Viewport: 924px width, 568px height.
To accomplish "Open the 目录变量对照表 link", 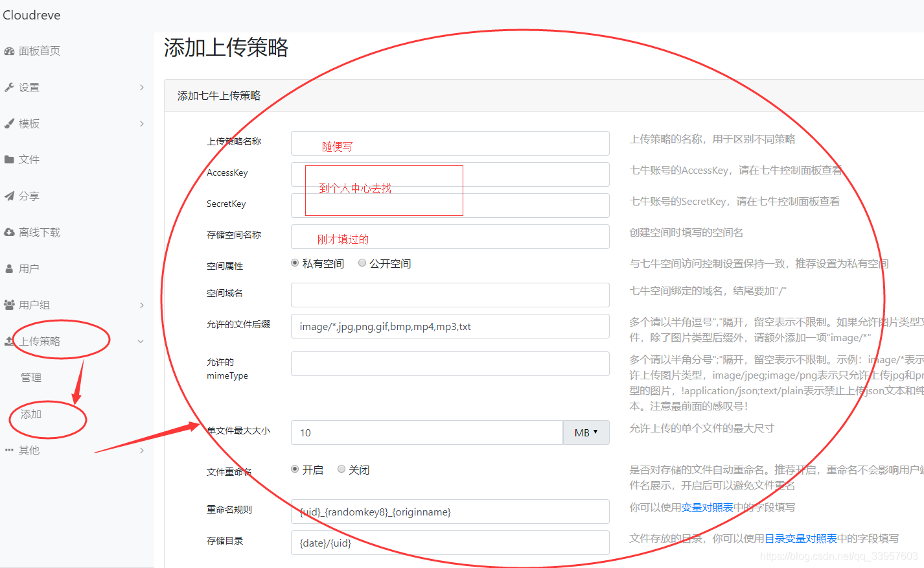I will 801,538.
